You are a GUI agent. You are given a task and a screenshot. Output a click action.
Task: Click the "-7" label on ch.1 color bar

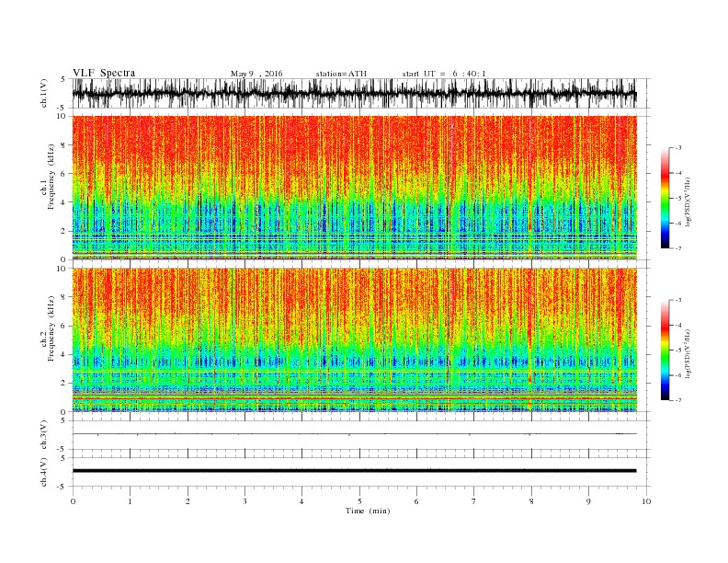pos(678,248)
